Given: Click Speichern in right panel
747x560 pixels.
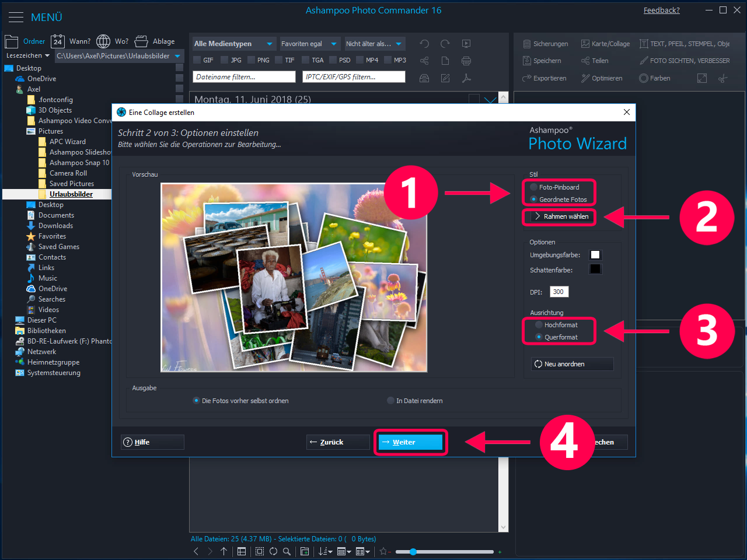Looking at the screenshot, I should (x=542, y=61).
